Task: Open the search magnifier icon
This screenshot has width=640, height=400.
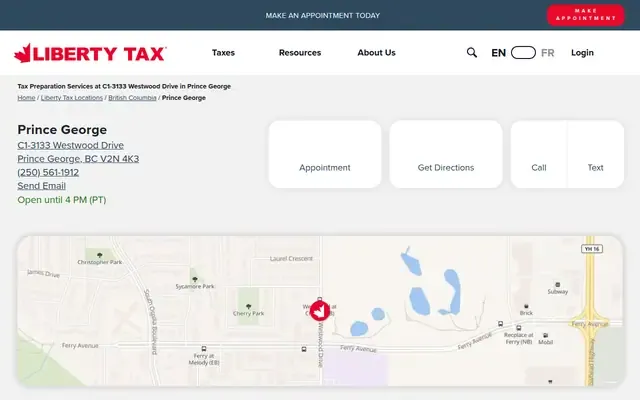Action: [x=471, y=53]
